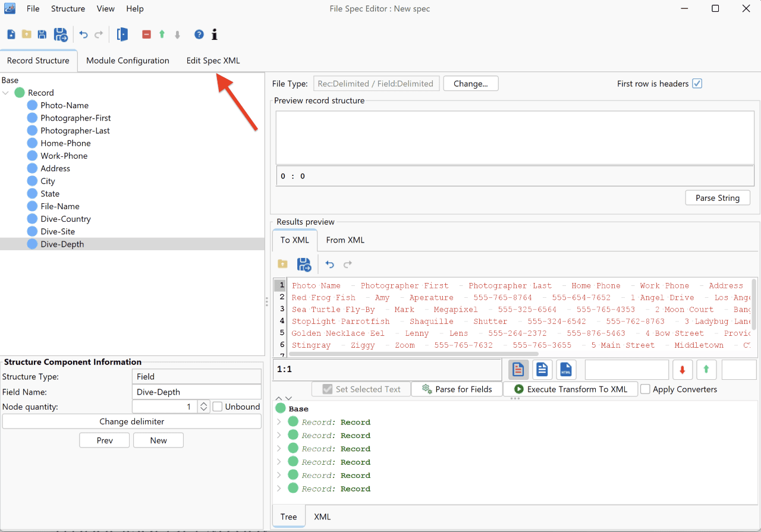Collapse the Record node in structure tree
The height and width of the screenshot is (532, 761).
coord(6,93)
